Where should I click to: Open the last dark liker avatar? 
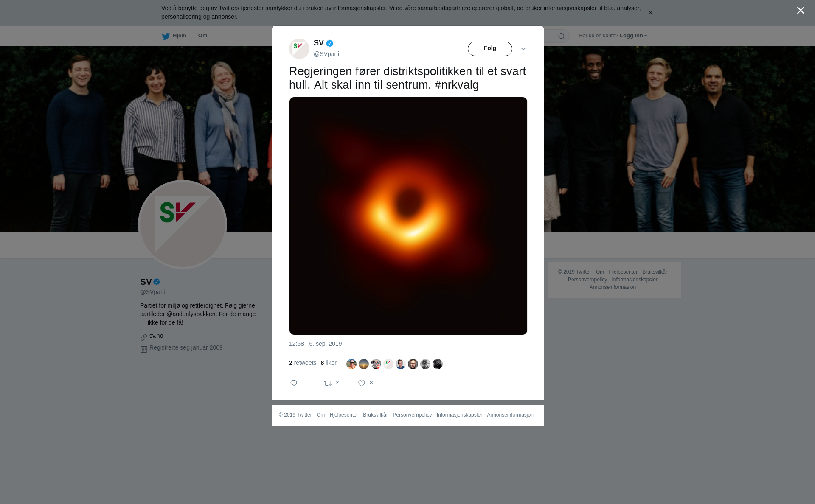click(438, 364)
